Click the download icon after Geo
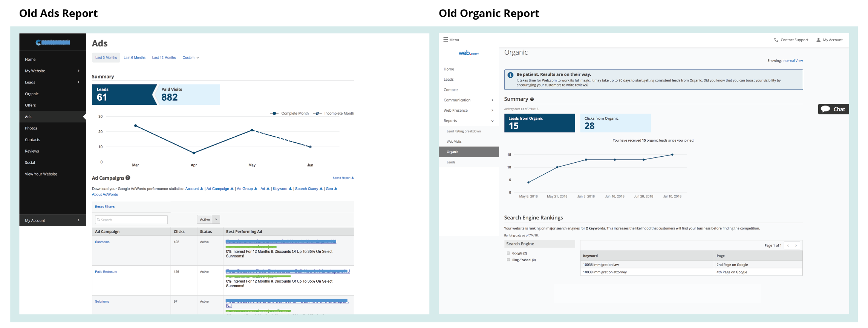This screenshot has width=868, height=328. tap(336, 189)
